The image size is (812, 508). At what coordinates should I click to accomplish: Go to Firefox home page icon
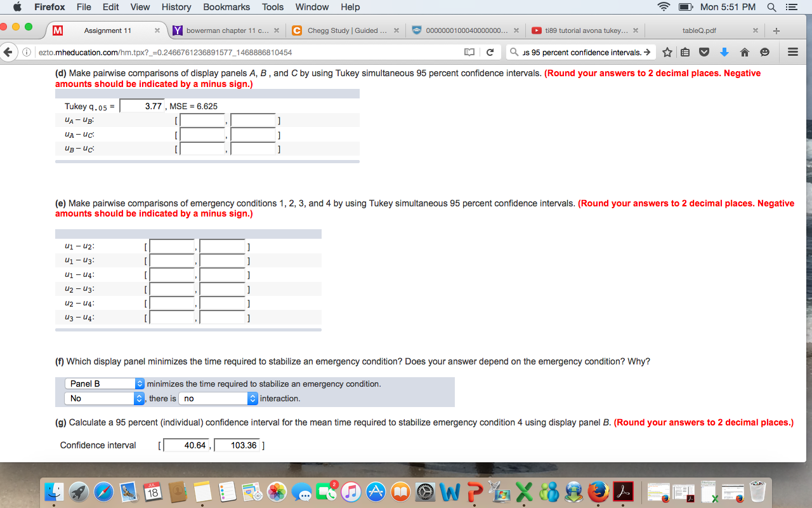[x=745, y=52]
